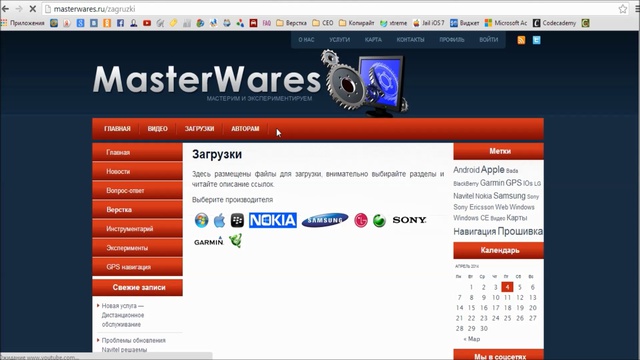
Task: Choose the green Navitel logo
Action: point(236,240)
